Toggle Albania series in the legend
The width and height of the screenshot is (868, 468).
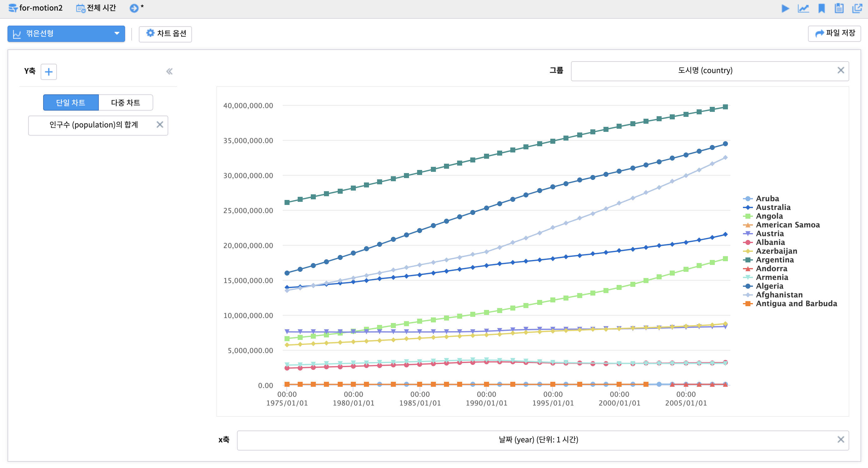764,242
